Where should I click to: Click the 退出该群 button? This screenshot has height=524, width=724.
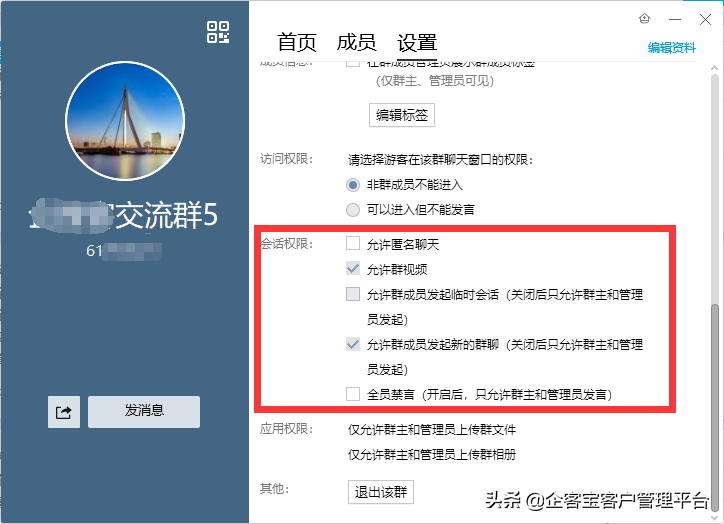(381, 492)
